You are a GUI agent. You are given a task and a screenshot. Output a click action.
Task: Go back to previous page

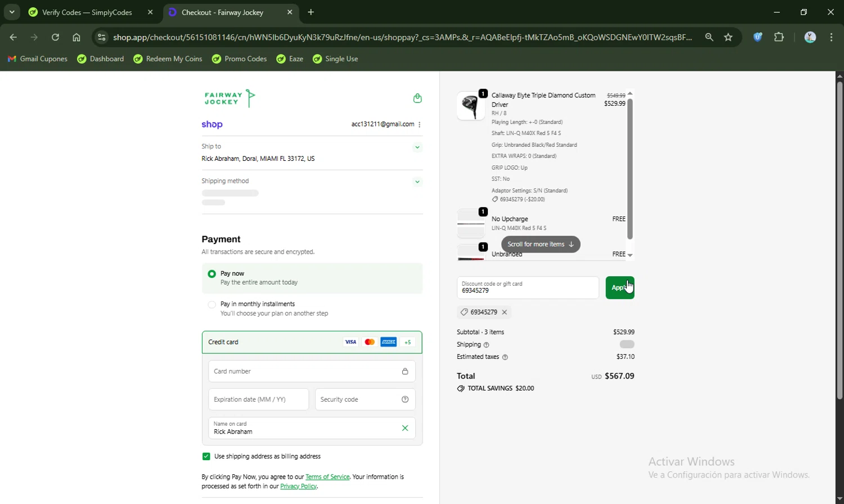tap(13, 37)
